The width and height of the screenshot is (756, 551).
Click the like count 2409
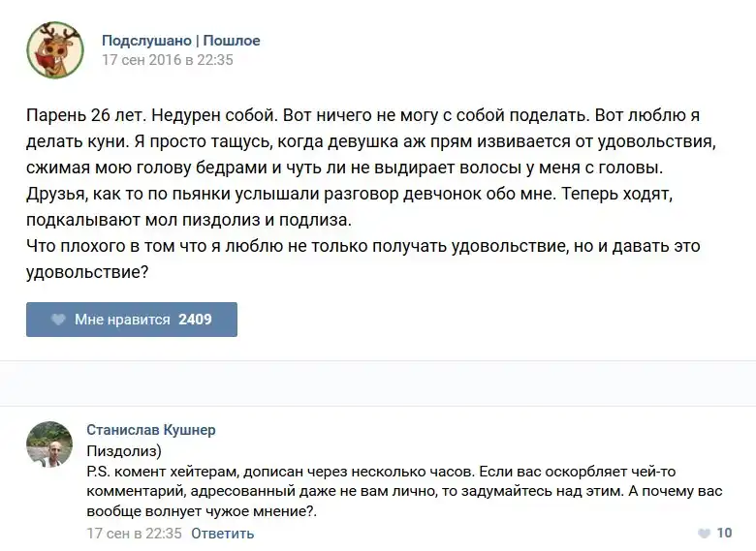pyautogui.click(x=195, y=320)
